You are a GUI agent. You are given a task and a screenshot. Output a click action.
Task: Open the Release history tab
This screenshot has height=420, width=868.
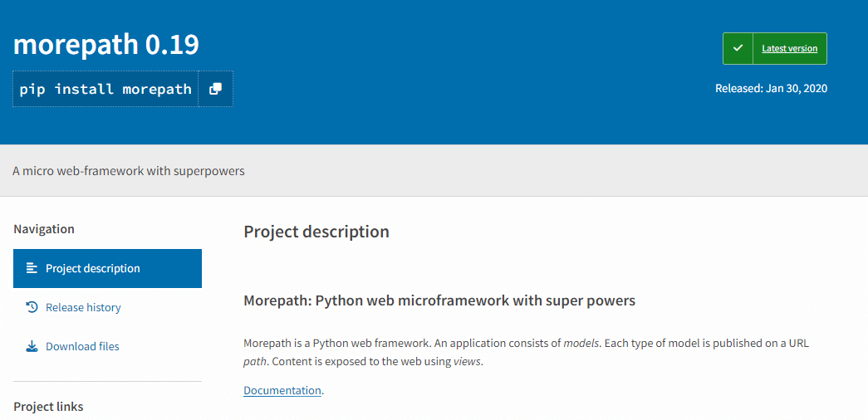[83, 307]
